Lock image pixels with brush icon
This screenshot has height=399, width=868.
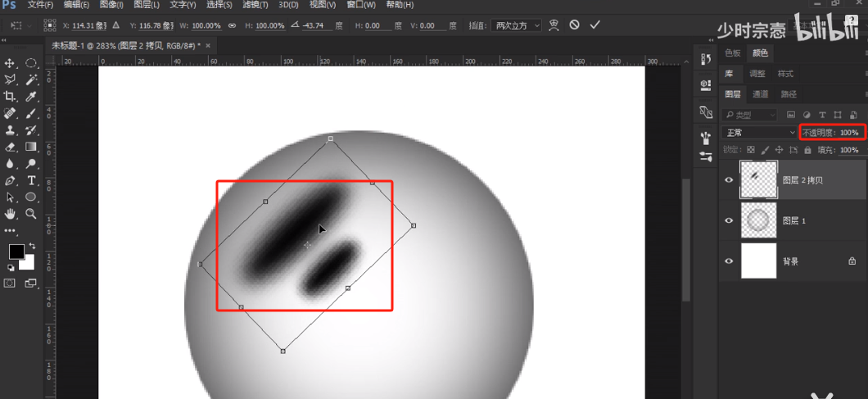point(765,150)
